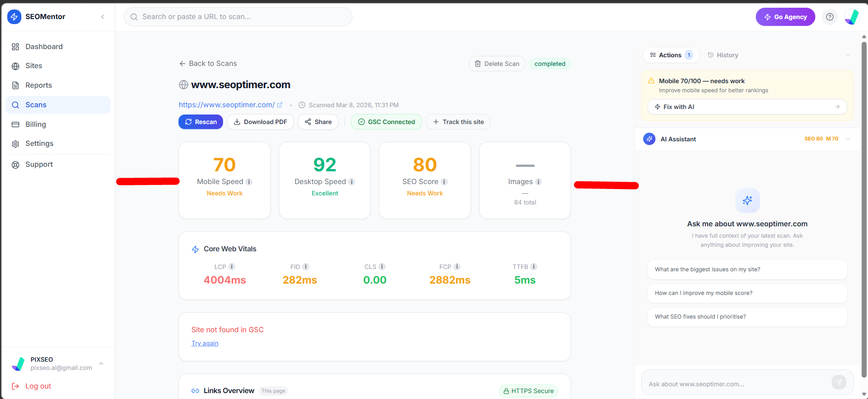Go Back to Scans
Screen dimensions: 868x399
click(x=208, y=64)
